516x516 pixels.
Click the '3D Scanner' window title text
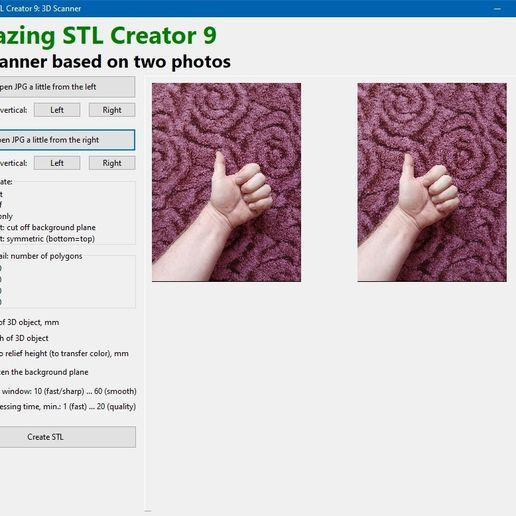62,9
